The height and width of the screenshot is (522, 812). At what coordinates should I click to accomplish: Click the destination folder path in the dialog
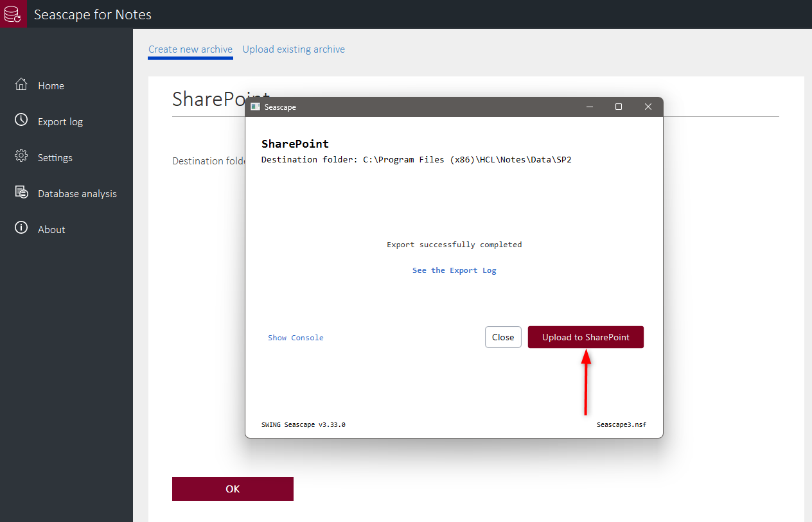pyautogui.click(x=467, y=160)
